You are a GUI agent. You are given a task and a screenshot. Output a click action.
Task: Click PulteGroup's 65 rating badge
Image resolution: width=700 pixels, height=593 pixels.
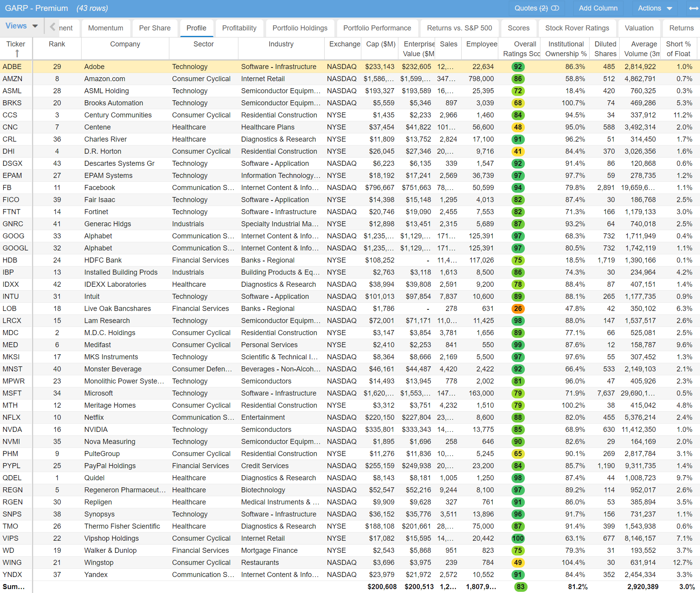click(x=518, y=454)
